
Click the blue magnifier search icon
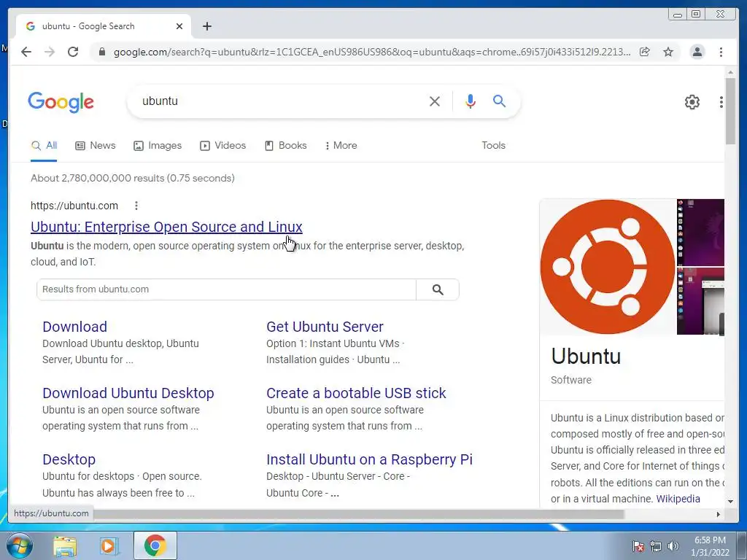pyautogui.click(x=499, y=101)
